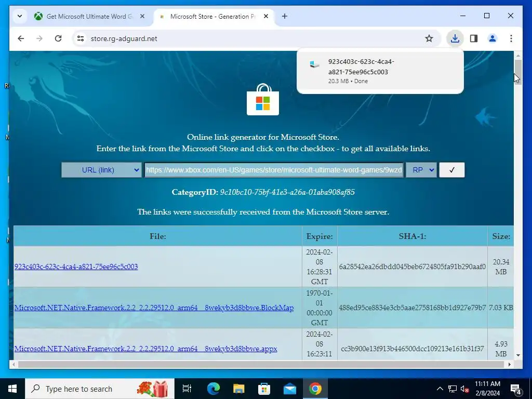Open a new browser tab
This screenshot has width=532, height=399.
click(x=284, y=16)
